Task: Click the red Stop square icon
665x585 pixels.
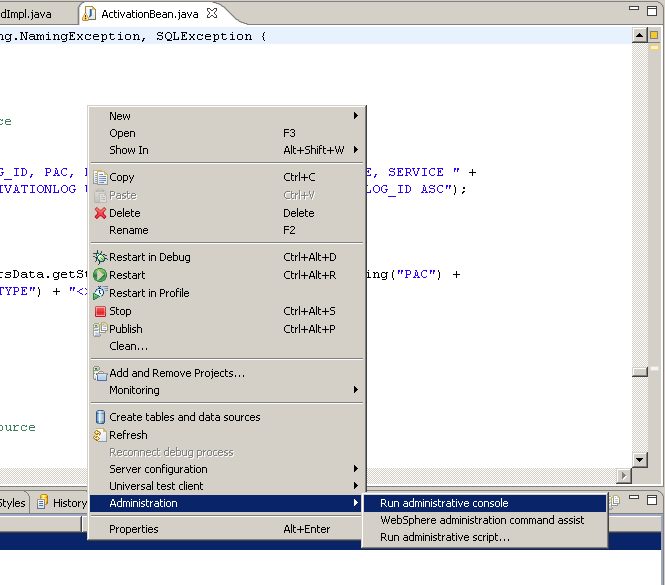Action: click(x=101, y=311)
